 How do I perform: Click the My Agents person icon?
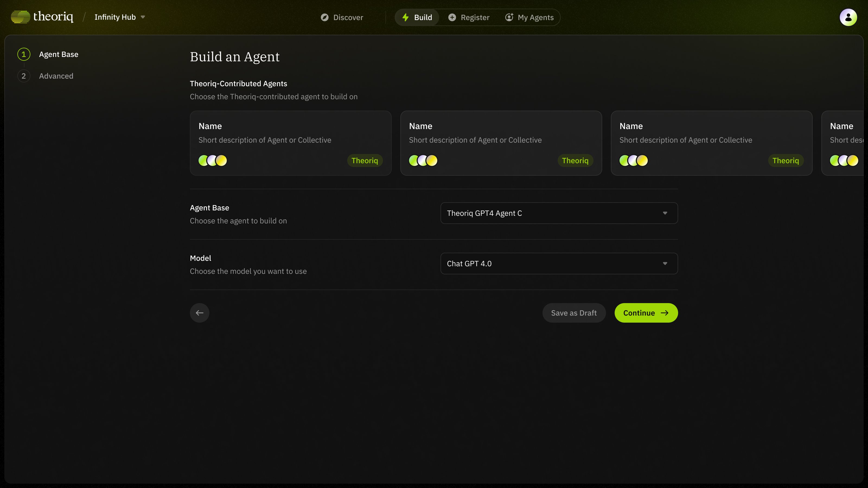coord(509,18)
